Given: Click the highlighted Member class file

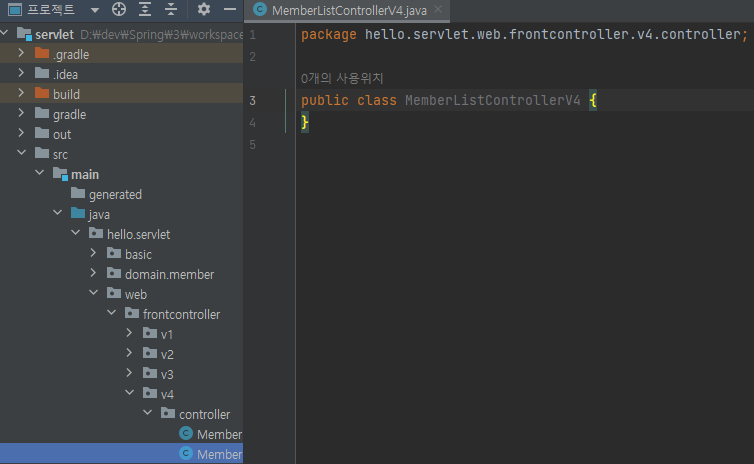Looking at the screenshot, I should pos(121,454).
